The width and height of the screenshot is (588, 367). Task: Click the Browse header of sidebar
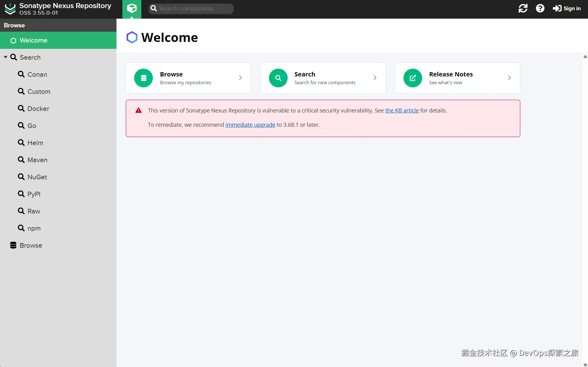point(58,25)
